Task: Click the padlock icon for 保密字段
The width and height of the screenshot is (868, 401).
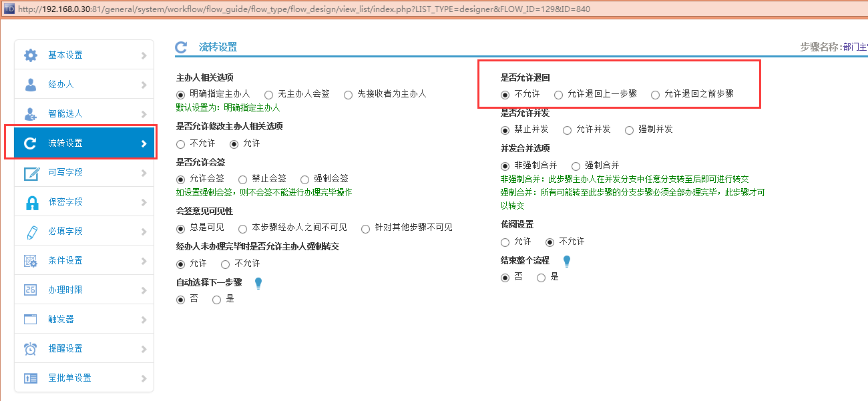Action: tap(31, 202)
